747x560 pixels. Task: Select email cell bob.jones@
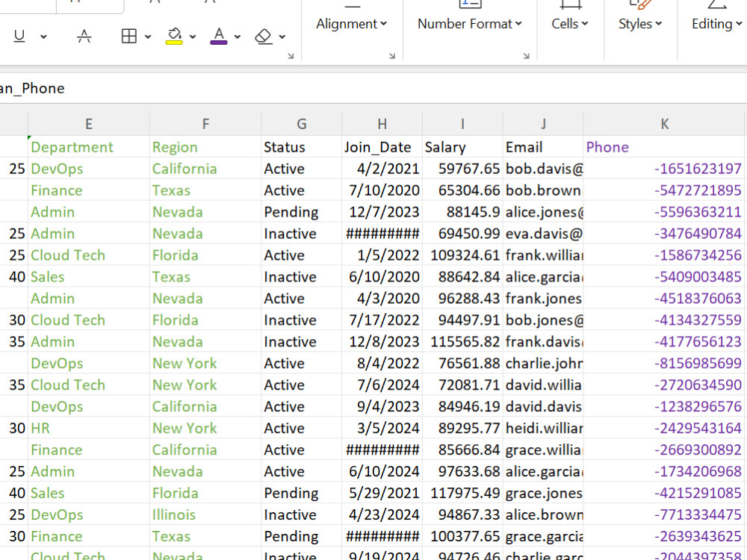(543, 320)
